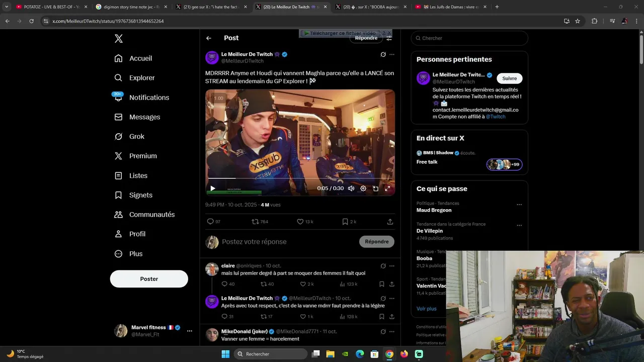
Task: Open Signets bookmarks
Action: pos(133,195)
